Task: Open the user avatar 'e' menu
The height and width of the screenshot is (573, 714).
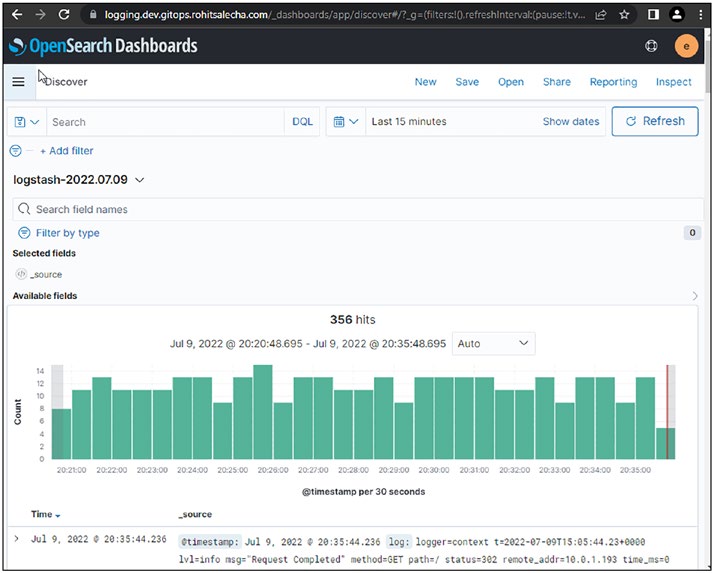Action: pos(686,46)
